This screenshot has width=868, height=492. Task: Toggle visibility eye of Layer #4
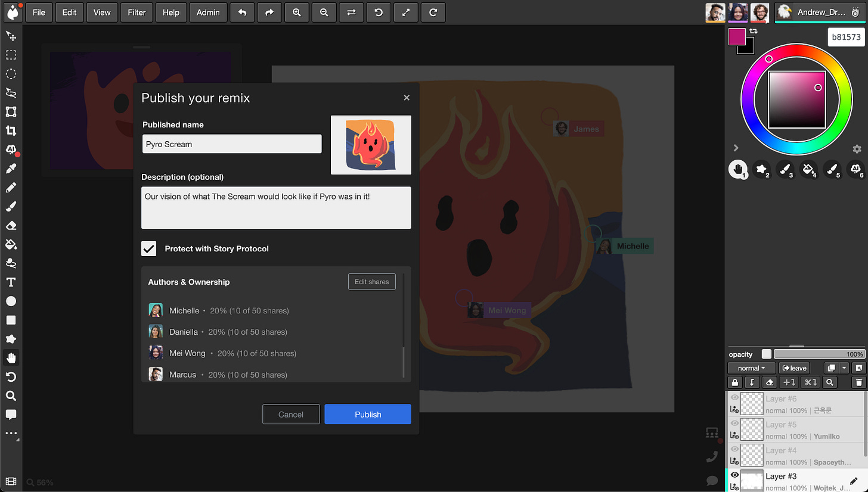734,449
